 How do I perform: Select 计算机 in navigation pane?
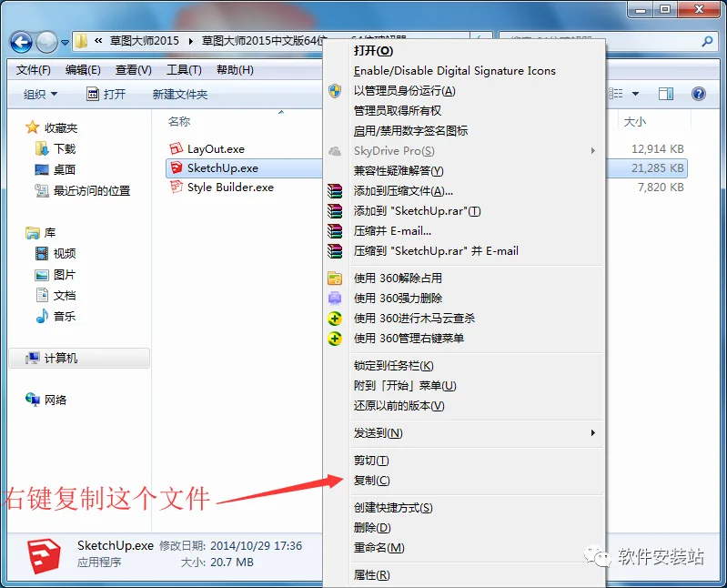[79, 358]
